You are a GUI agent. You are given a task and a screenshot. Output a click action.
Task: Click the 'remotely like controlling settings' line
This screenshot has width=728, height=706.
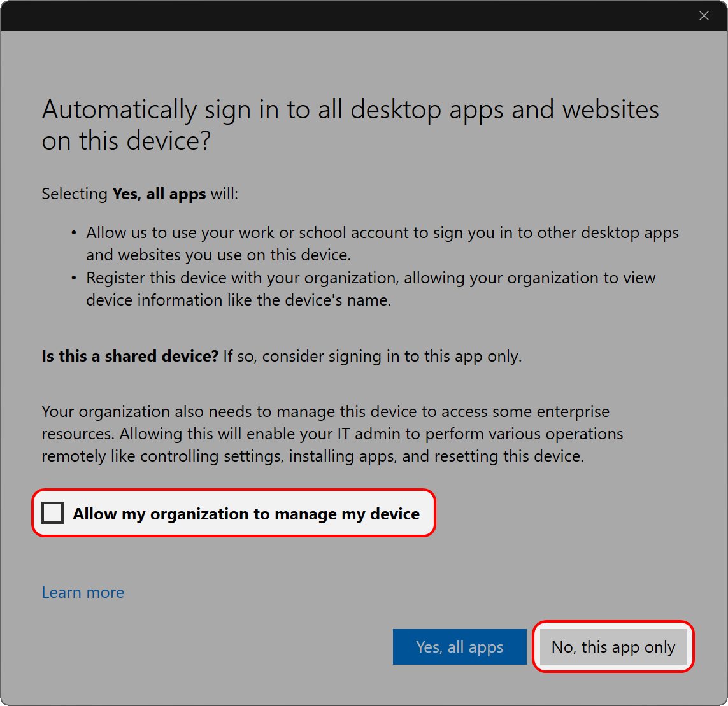point(312,456)
